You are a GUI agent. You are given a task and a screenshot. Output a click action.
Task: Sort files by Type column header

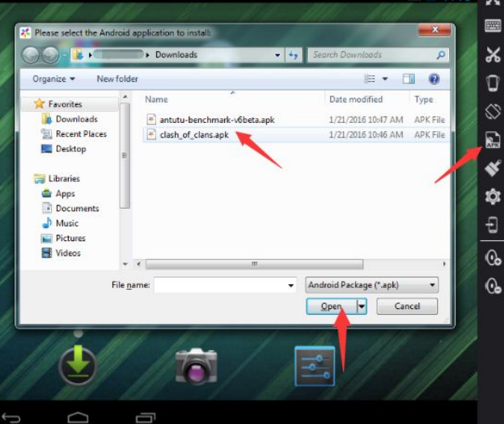coord(424,100)
